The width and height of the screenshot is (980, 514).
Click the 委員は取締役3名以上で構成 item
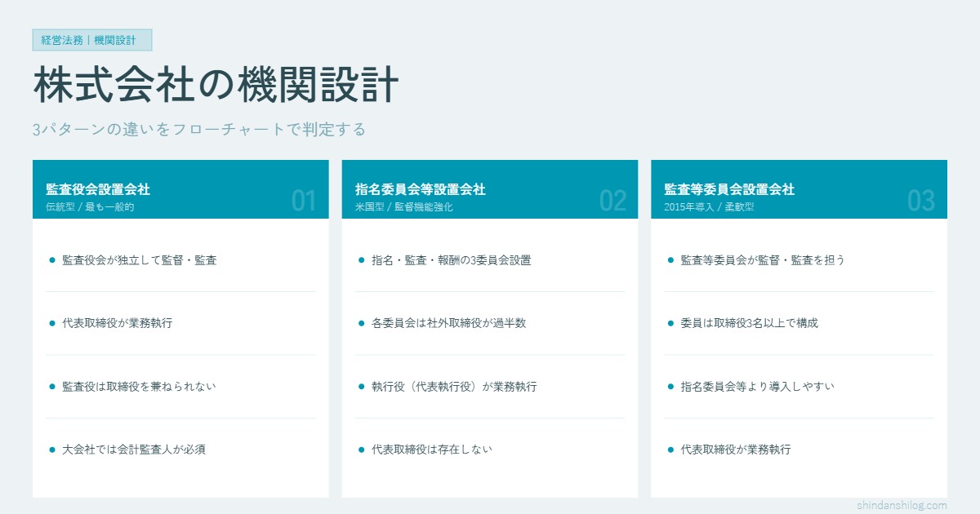[x=749, y=323]
